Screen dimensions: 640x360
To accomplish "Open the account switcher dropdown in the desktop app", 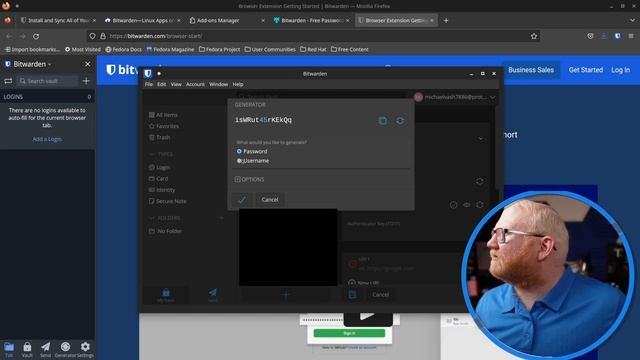I will point(493,97).
